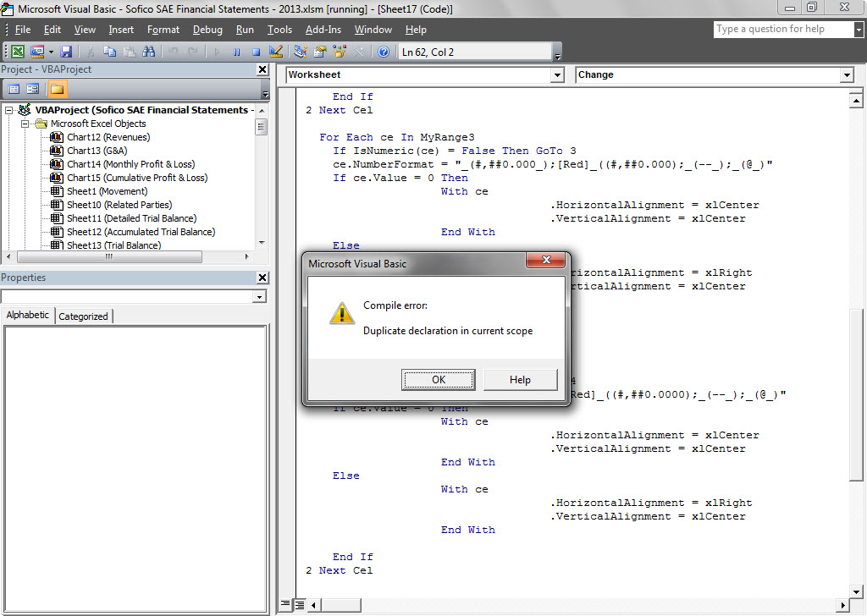
Task: Open the Change procedure dropdown
Action: pos(847,75)
